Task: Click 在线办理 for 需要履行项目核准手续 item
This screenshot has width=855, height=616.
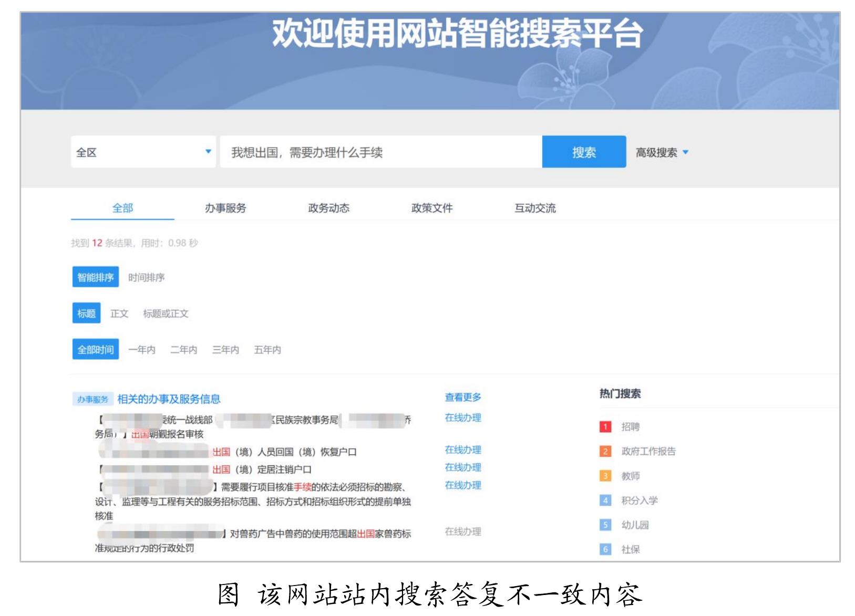Action: click(463, 485)
